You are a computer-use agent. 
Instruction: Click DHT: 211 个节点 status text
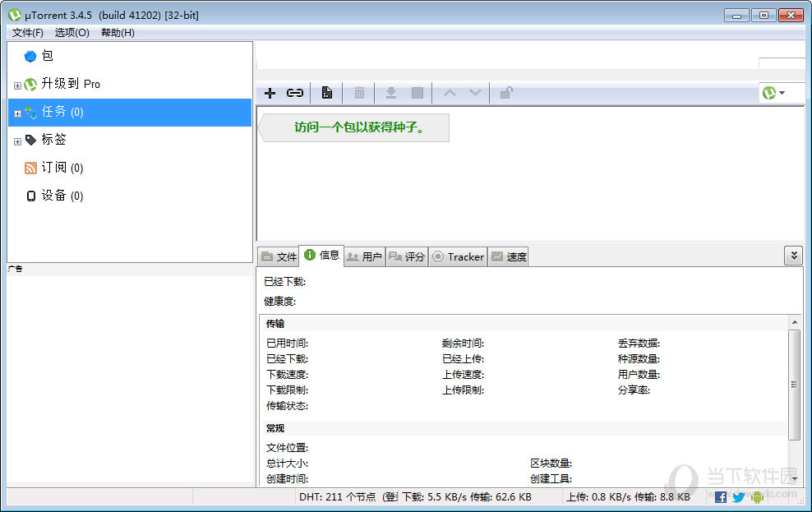click(337, 497)
